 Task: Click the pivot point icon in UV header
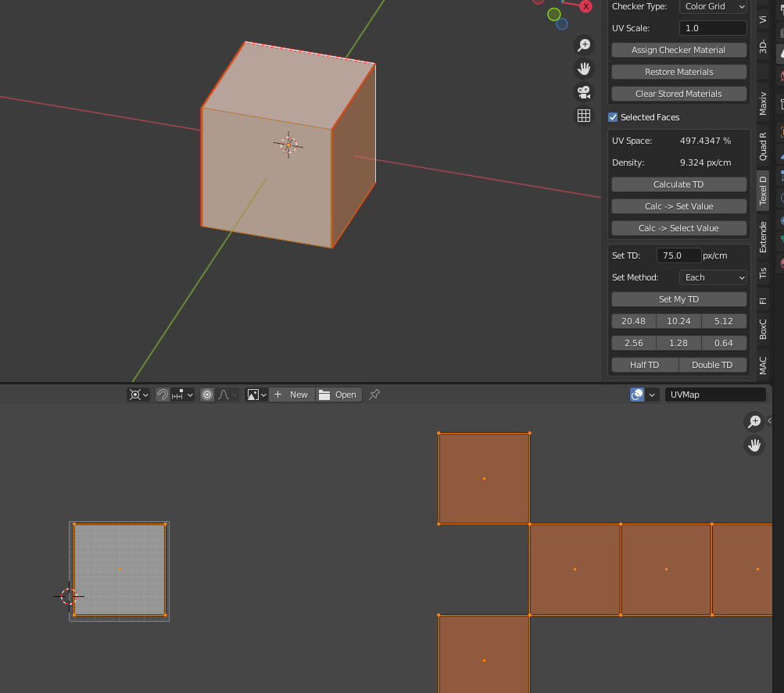click(x=138, y=395)
